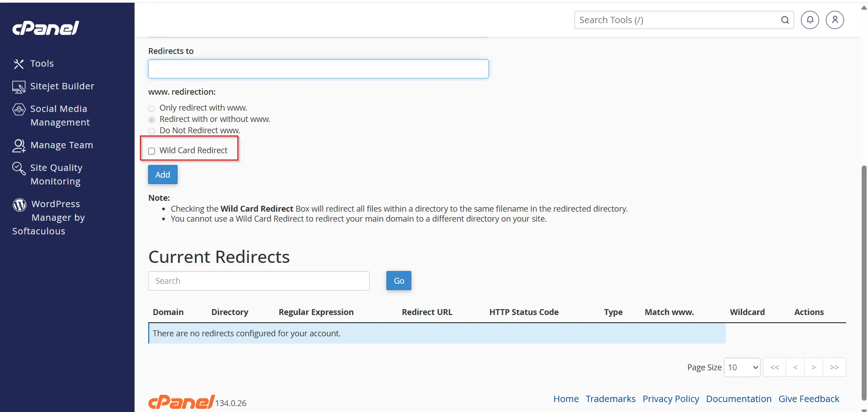868x412 pixels.
Task: Go to last page with >> button
Action: pos(834,367)
